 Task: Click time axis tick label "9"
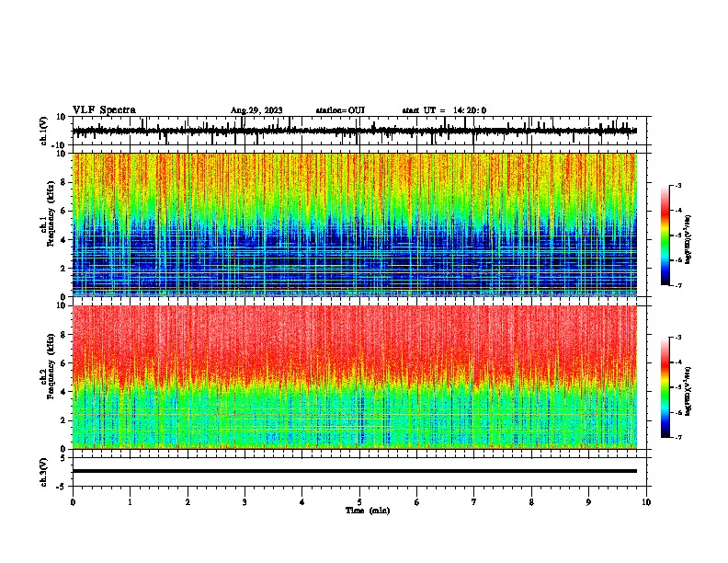coord(588,502)
